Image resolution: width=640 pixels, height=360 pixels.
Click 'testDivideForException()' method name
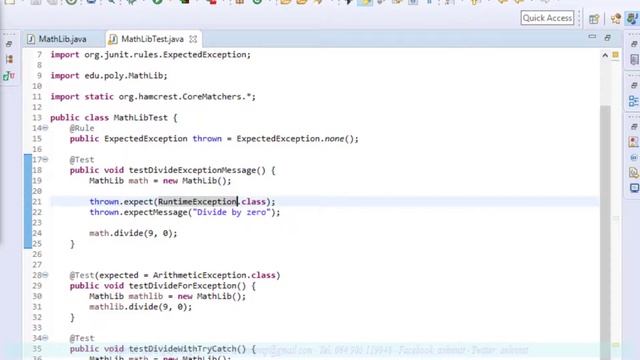point(188,286)
